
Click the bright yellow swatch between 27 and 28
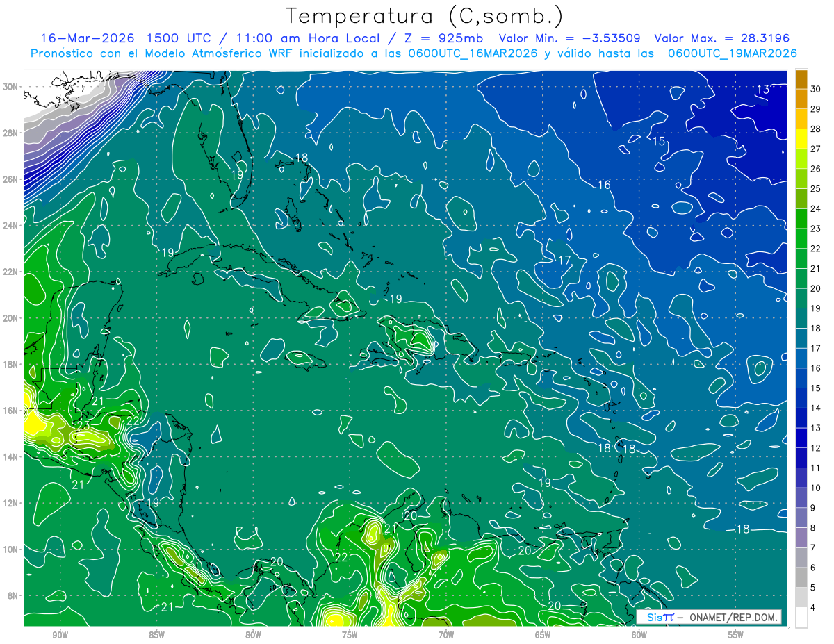coord(801,138)
